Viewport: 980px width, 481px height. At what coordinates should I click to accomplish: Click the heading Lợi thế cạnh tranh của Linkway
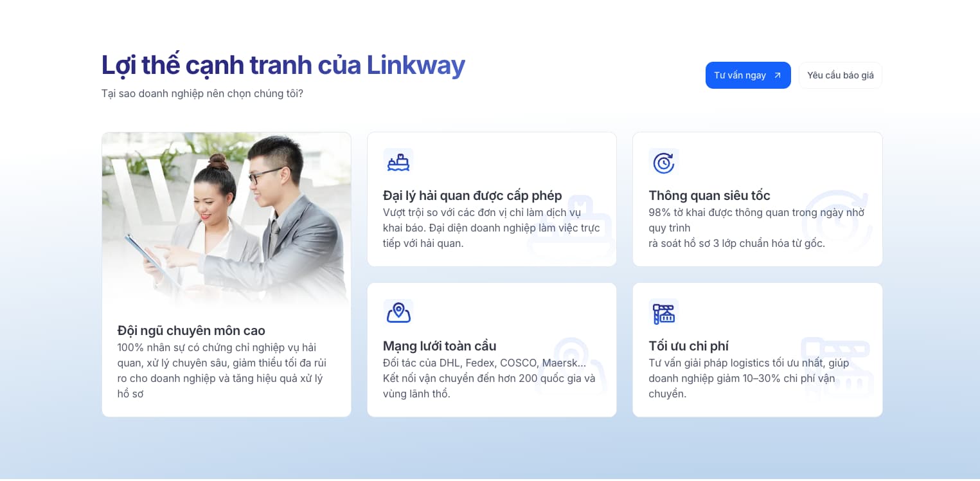[x=283, y=65]
